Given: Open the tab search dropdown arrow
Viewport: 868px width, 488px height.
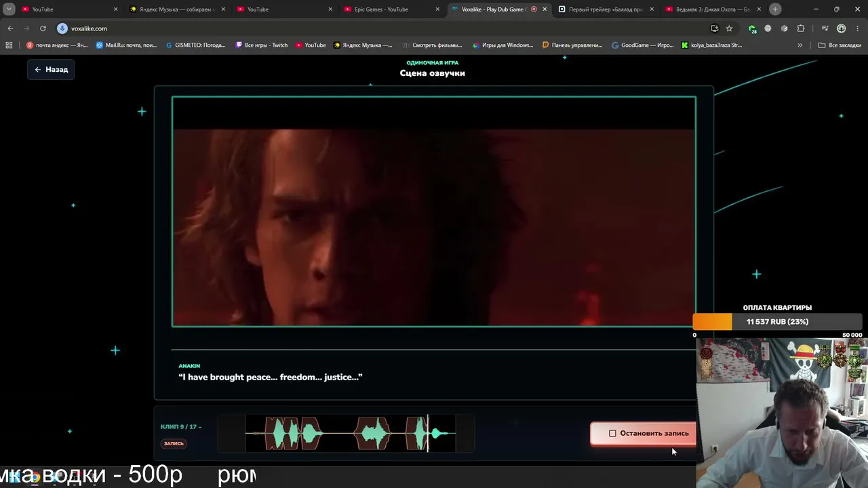Looking at the screenshot, I should coord(9,9).
